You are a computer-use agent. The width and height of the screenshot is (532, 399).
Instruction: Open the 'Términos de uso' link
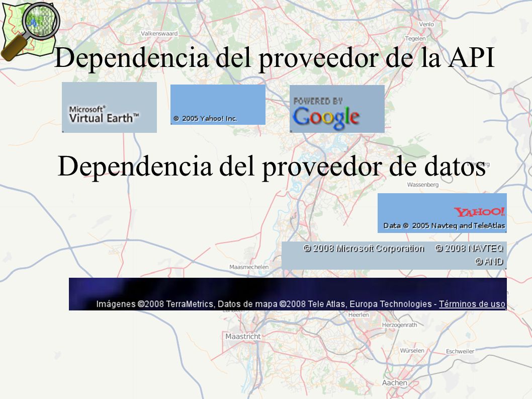(x=472, y=304)
